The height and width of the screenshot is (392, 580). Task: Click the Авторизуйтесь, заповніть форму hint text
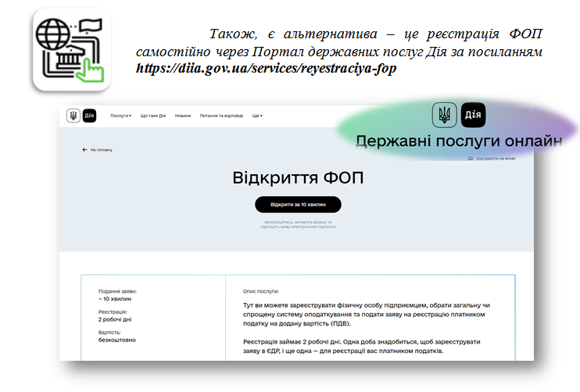pos(298,224)
